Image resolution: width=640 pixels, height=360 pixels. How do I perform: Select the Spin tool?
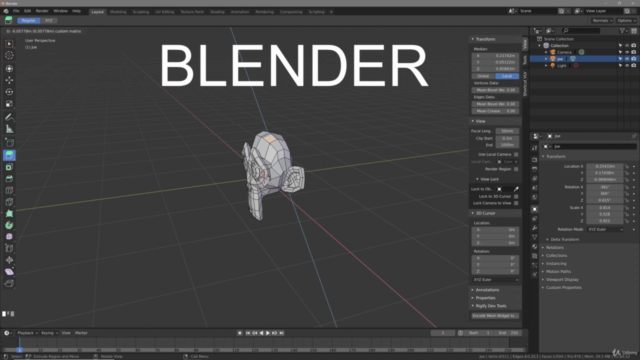9,225
